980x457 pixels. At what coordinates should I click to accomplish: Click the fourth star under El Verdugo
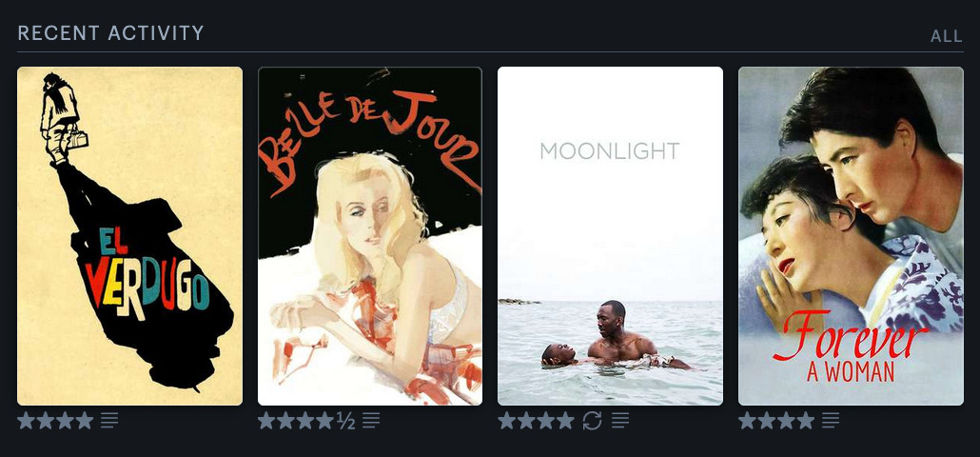coord(85,420)
